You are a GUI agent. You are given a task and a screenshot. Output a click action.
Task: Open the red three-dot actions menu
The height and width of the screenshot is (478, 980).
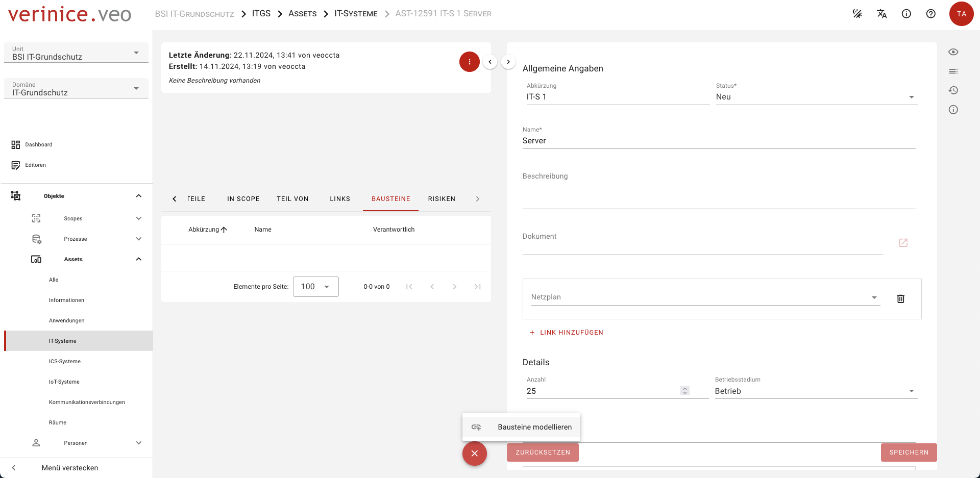click(469, 62)
